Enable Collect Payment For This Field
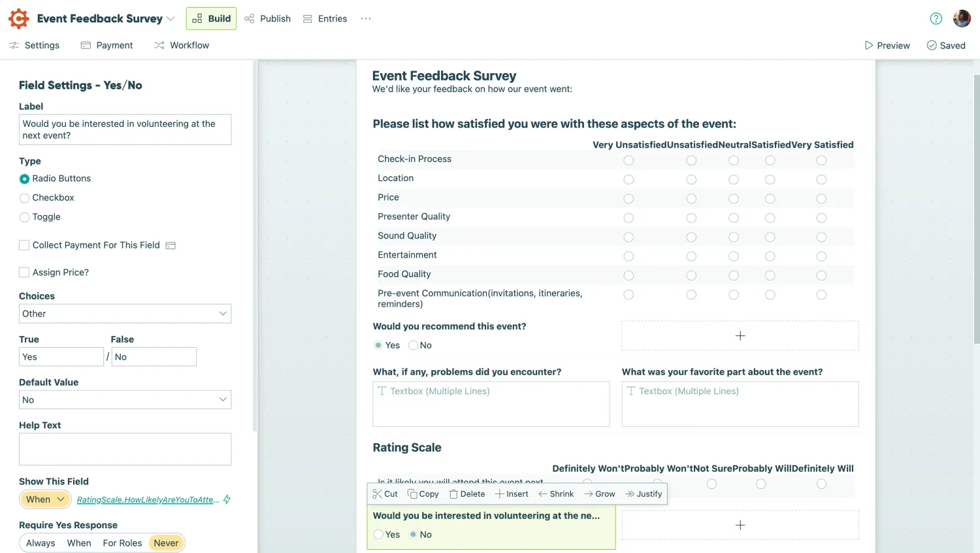This screenshot has height=553, width=980. 24,245
